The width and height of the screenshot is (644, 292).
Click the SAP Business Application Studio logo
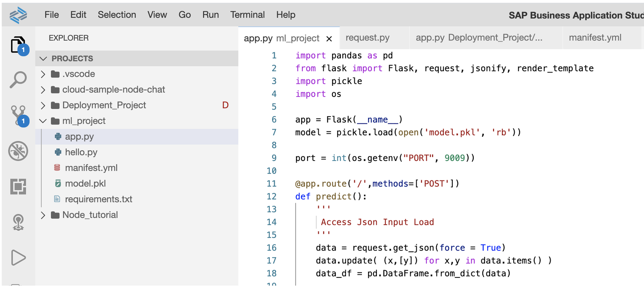tap(18, 15)
